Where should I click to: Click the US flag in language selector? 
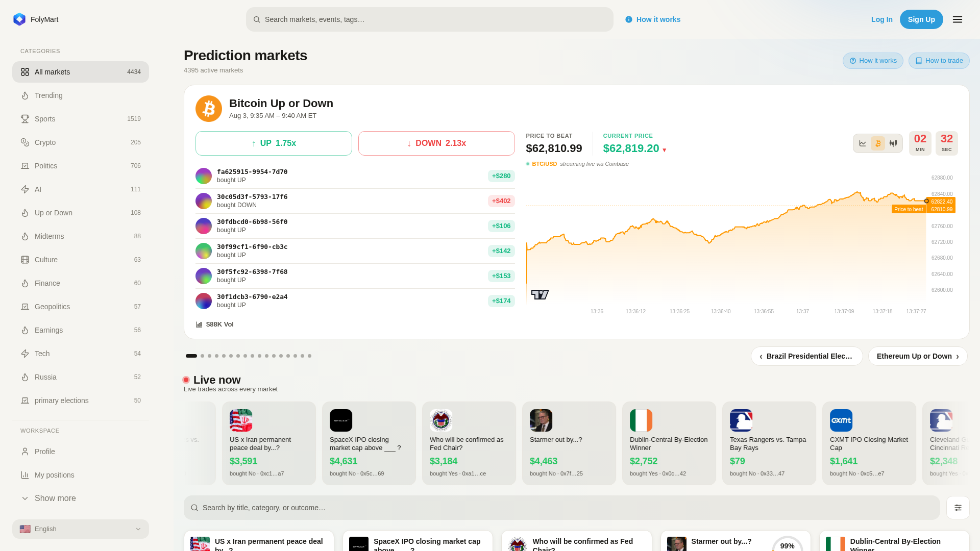point(25,529)
